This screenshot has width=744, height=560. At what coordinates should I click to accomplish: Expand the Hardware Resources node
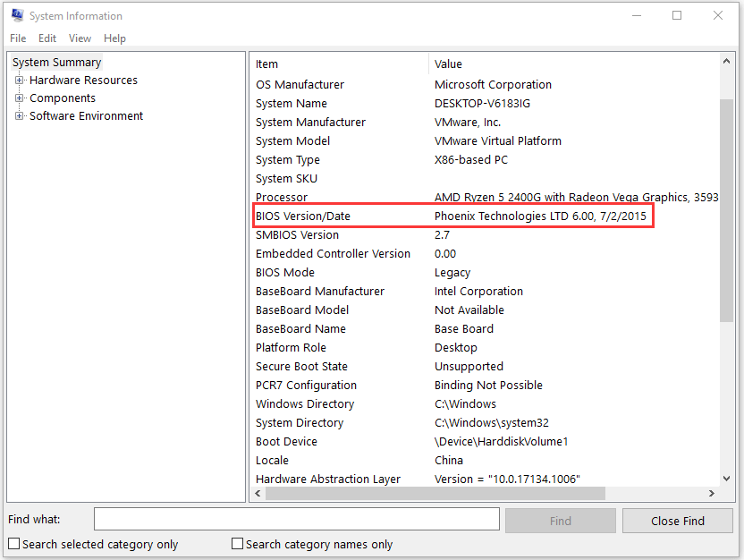coord(19,81)
